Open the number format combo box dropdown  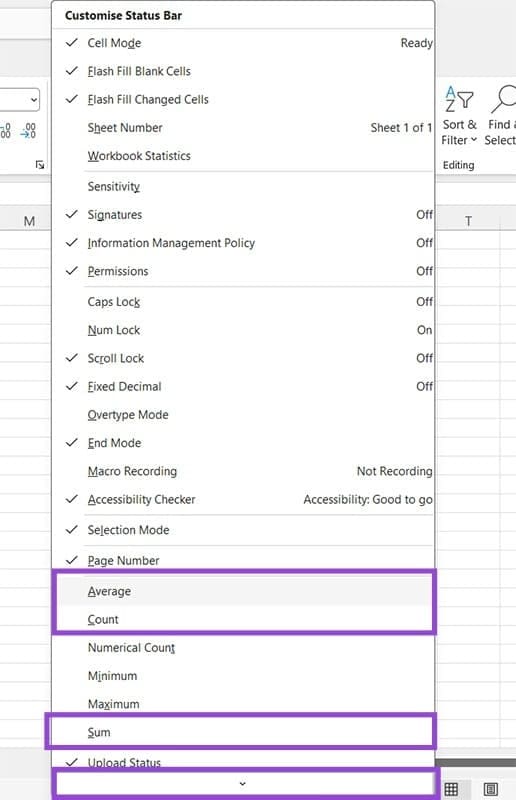point(34,99)
